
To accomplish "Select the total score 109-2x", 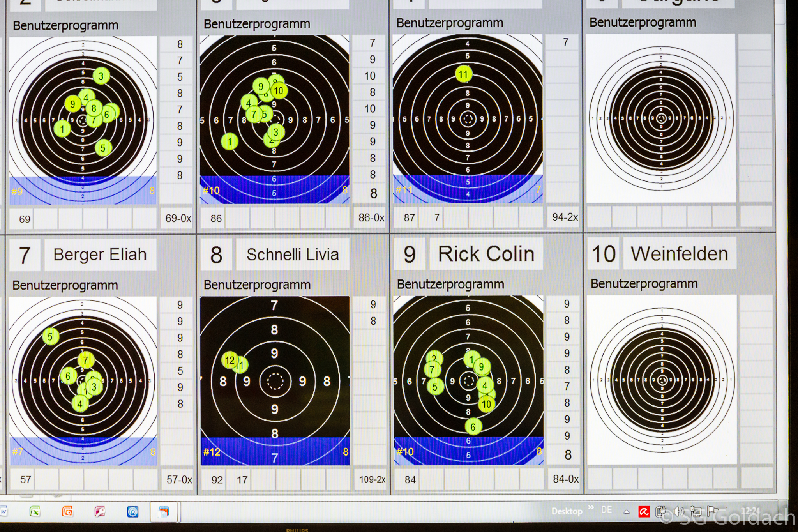I will coord(372,479).
